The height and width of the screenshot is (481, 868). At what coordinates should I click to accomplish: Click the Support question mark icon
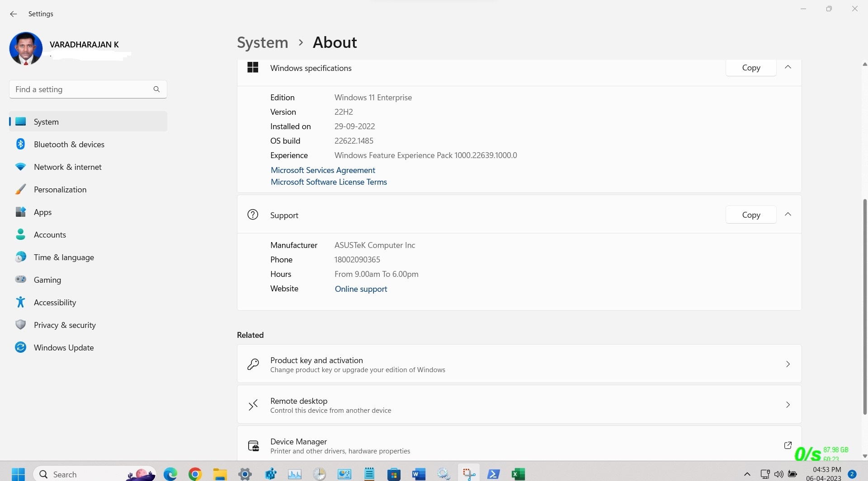[x=253, y=215]
